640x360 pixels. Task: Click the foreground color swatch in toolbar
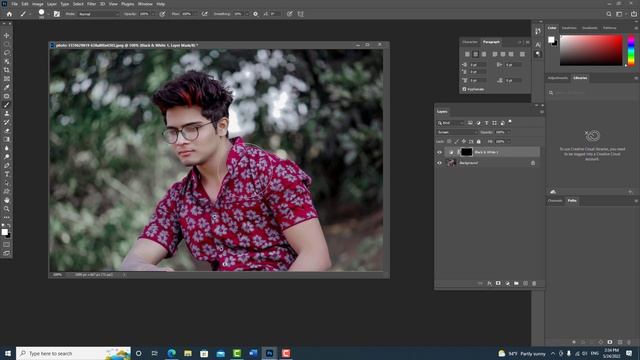click(x=4, y=232)
